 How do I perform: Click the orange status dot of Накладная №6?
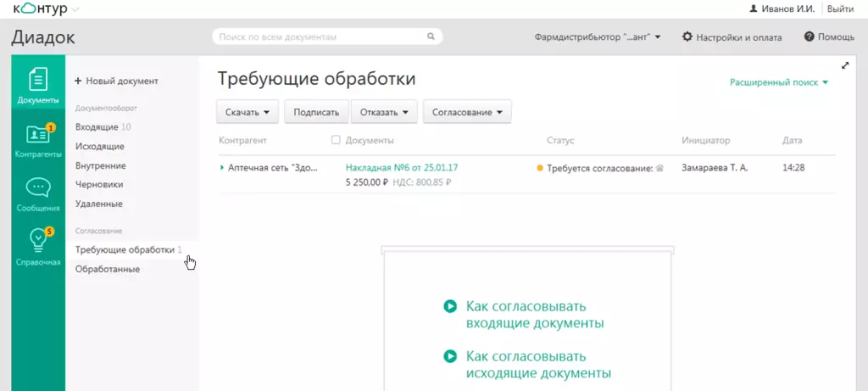(540, 168)
